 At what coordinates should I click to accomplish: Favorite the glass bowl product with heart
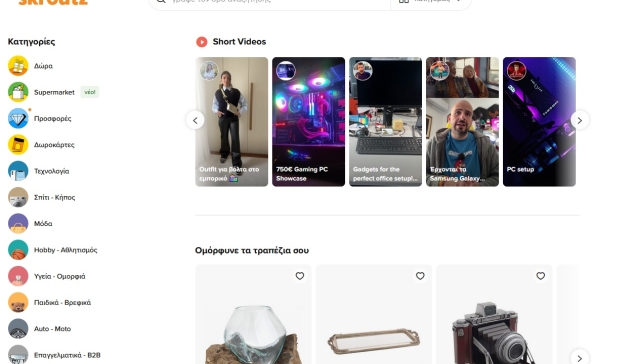click(x=300, y=276)
